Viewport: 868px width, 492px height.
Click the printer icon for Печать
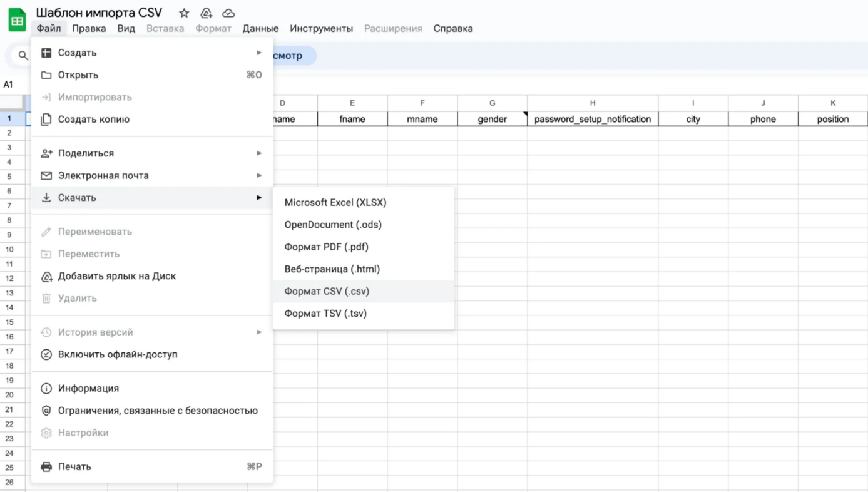pyautogui.click(x=46, y=467)
